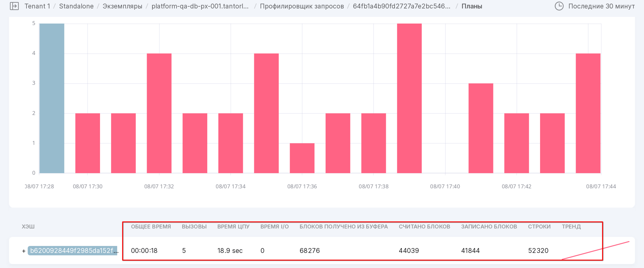This screenshot has width=644, height=268.
Task: Click the clock icon near time range
Action: click(559, 6)
